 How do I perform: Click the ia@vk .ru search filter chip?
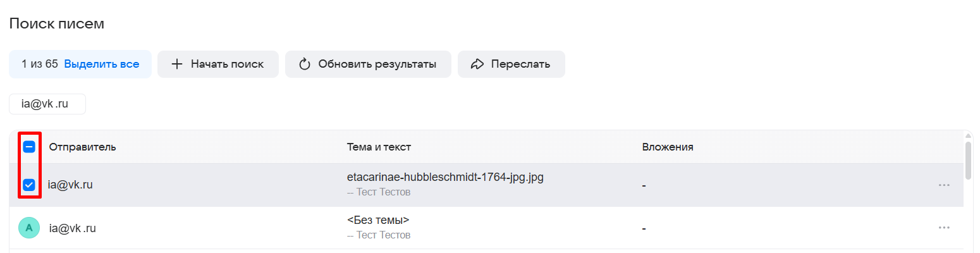coord(47,104)
